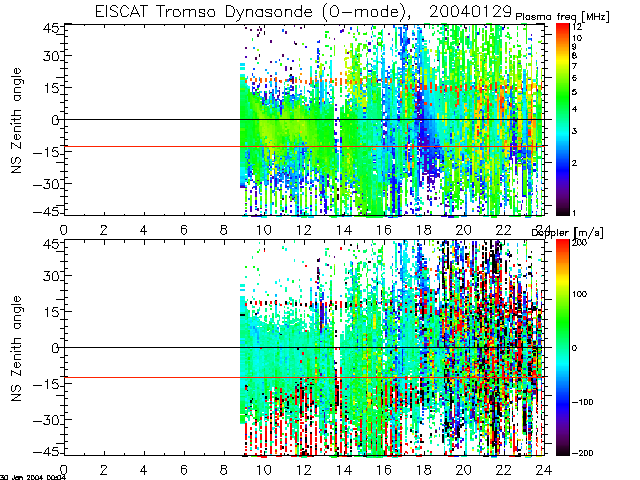Click 'NS Zenith angle' label of Doppler plot
Screen dimensions: 640x480
pyautogui.click(x=16, y=348)
